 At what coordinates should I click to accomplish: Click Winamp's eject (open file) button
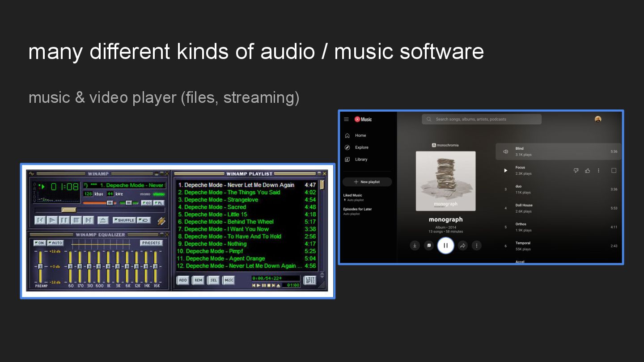(x=103, y=220)
